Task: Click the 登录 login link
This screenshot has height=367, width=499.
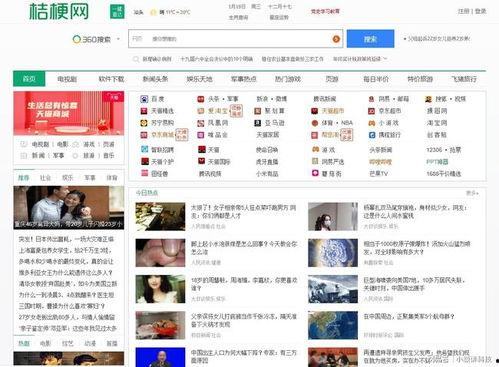Action: point(480,11)
